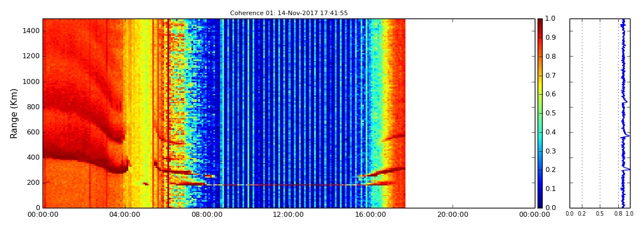Click the 0.6 colorbar tick label
Viewport: 644px width, 228px height.
(549, 95)
